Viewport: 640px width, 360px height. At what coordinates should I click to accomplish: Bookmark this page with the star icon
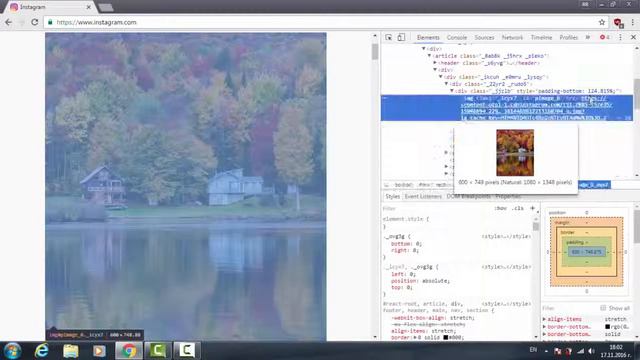coord(602,22)
